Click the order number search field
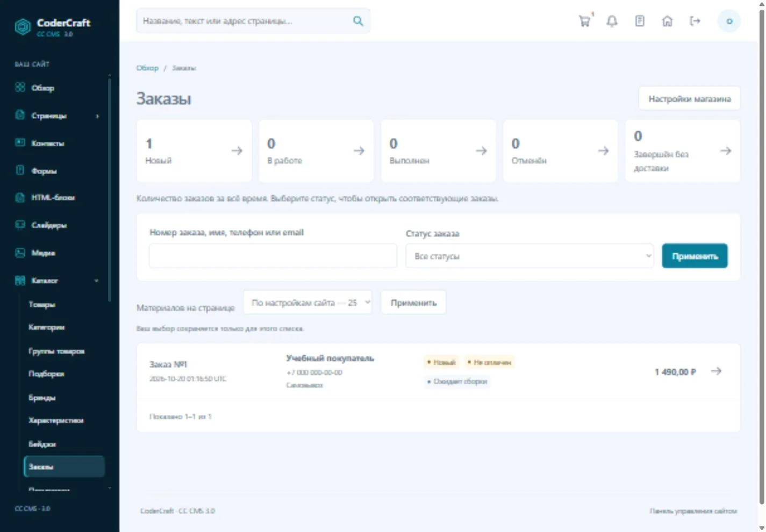This screenshot has height=532, width=766. [273, 256]
